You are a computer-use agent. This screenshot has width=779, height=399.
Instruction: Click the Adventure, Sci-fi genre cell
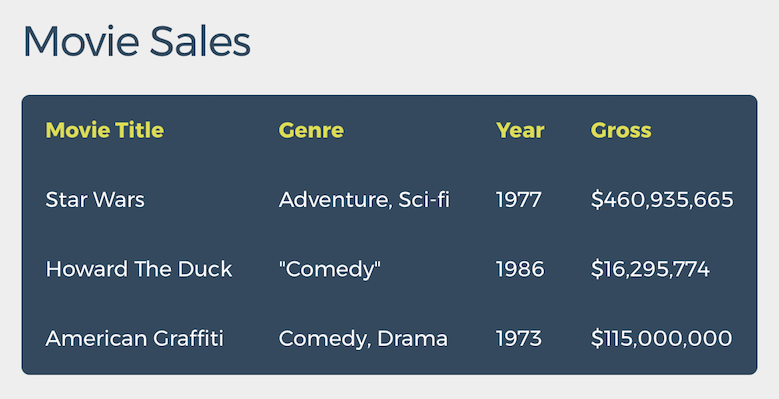pyautogui.click(x=364, y=200)
